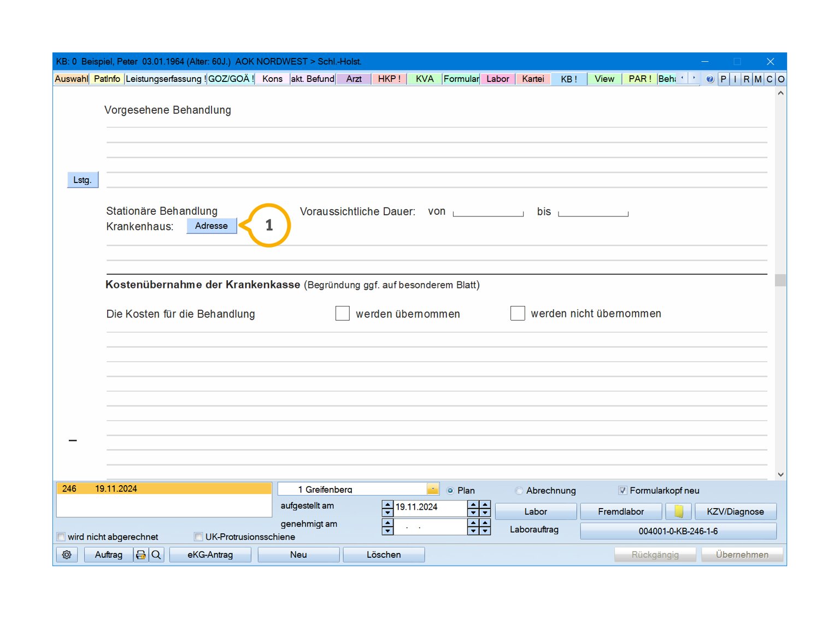Click the O shortcut button

[x=781, y=79]
